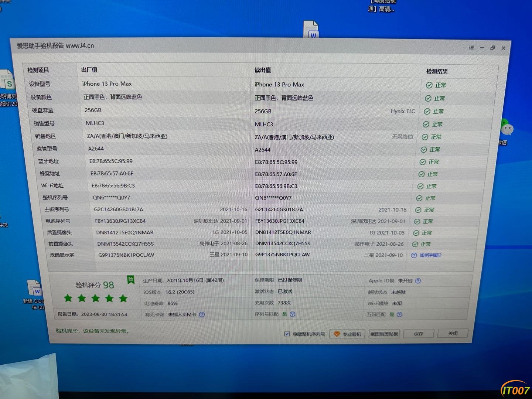Click 越狱状态 value 未越狱

click(398, 292)
